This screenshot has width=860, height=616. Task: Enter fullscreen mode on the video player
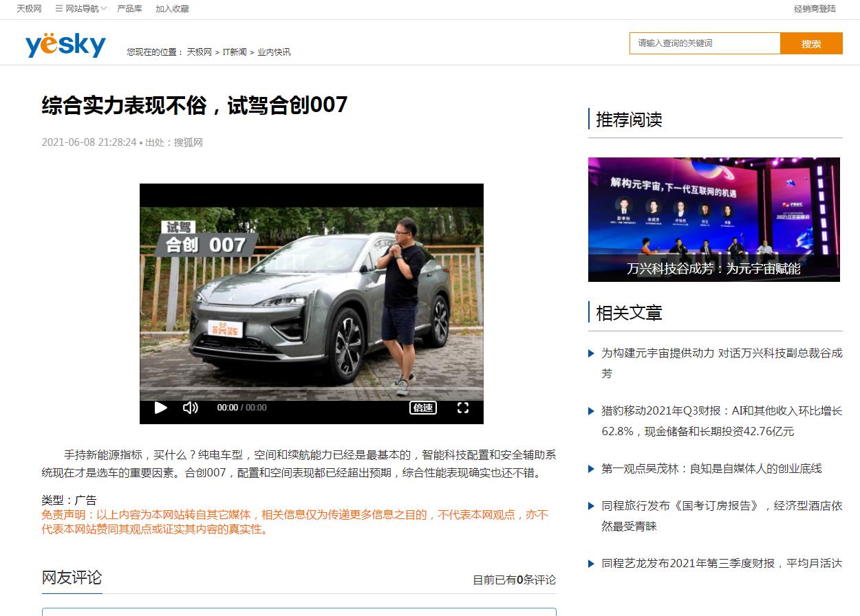pos(463,408)
